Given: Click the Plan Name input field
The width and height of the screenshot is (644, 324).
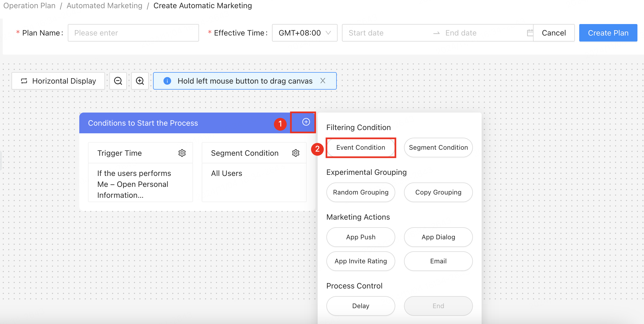Looking at the screenshot, I should [133, 33].
